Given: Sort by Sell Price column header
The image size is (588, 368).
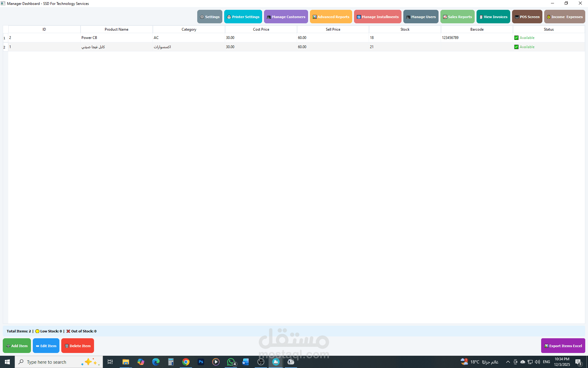Looking at the screenshot, I should (x=333, y=29).
